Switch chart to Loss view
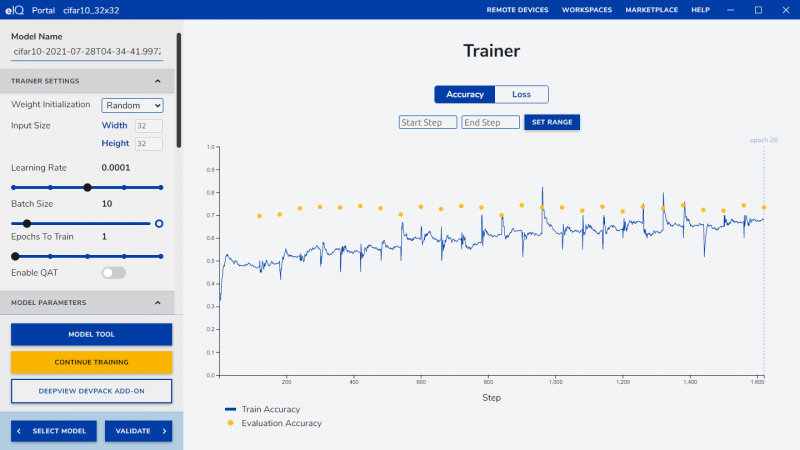 (x=521, y=94)
